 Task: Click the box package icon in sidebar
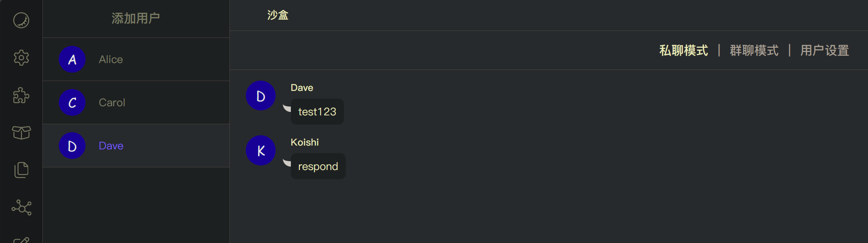(21, 133)
